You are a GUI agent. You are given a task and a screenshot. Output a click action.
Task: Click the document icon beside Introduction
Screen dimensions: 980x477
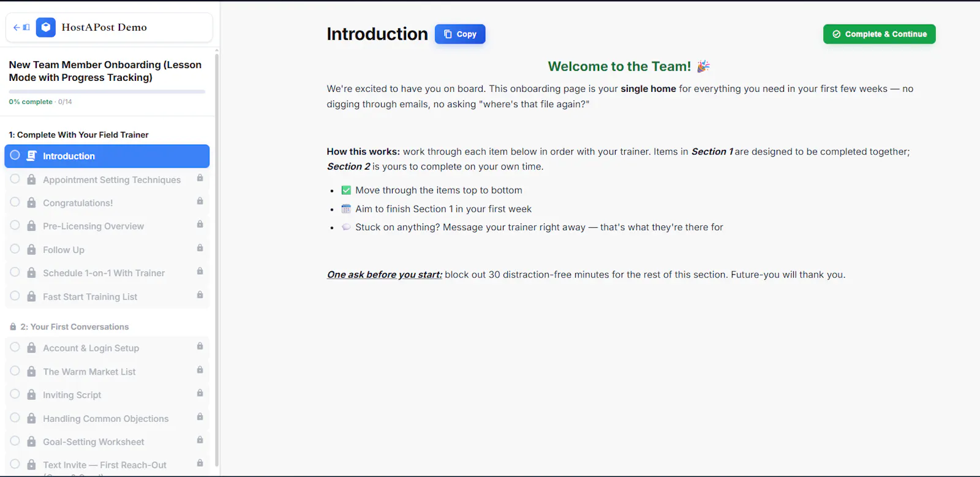[31, 156]
